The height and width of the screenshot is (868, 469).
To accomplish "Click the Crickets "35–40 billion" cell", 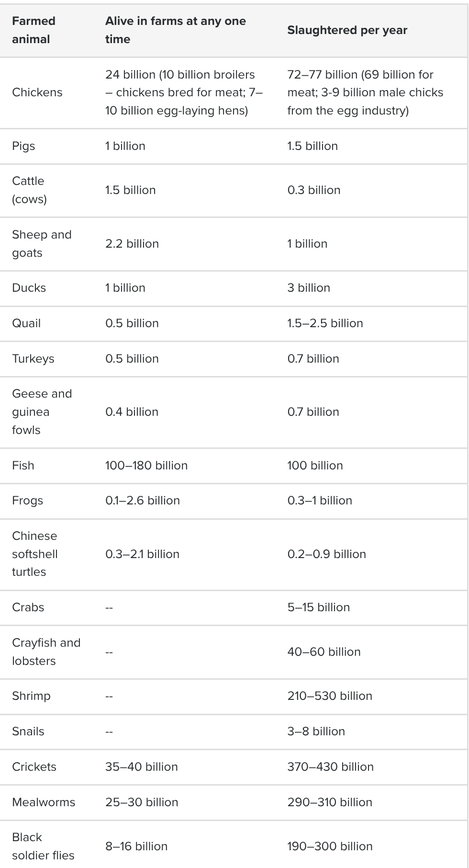I will pos(142,767).
